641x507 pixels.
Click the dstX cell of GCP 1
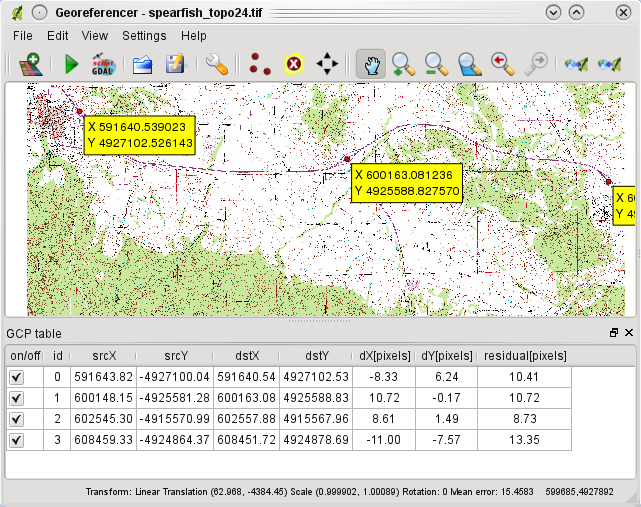coord(243,398)
